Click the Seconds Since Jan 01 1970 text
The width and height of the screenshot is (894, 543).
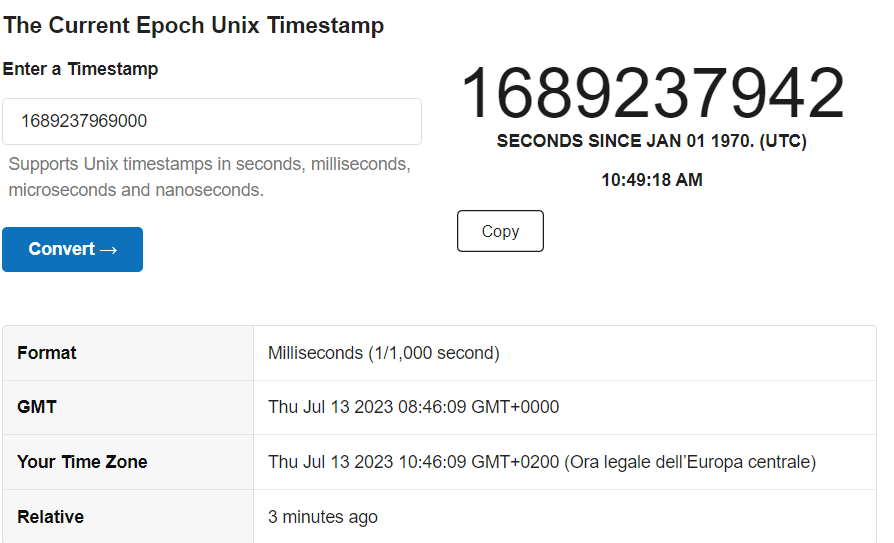651,141
